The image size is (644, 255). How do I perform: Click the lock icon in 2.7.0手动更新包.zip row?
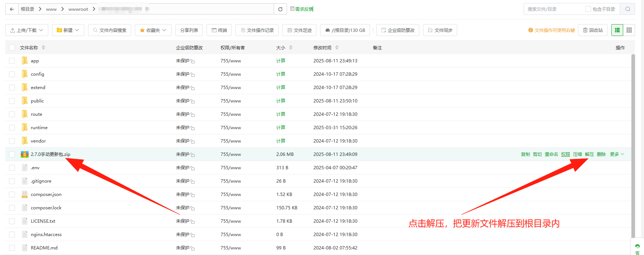[192, 155]
